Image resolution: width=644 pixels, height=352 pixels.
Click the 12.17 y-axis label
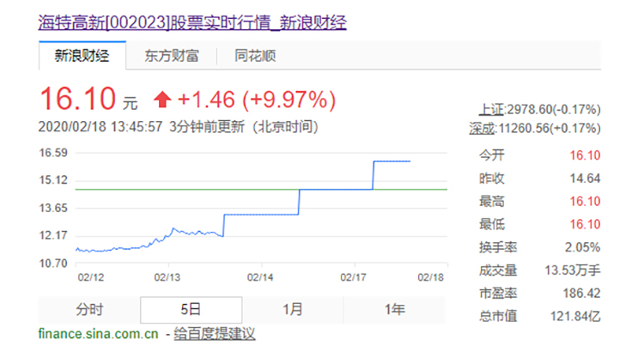53,235
